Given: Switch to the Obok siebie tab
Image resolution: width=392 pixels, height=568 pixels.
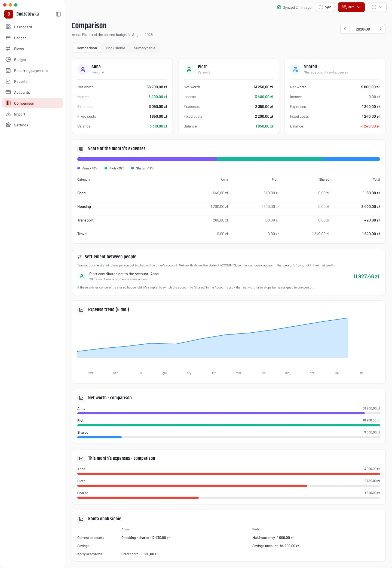Looking at the screenshot, I should pos(115,48).
